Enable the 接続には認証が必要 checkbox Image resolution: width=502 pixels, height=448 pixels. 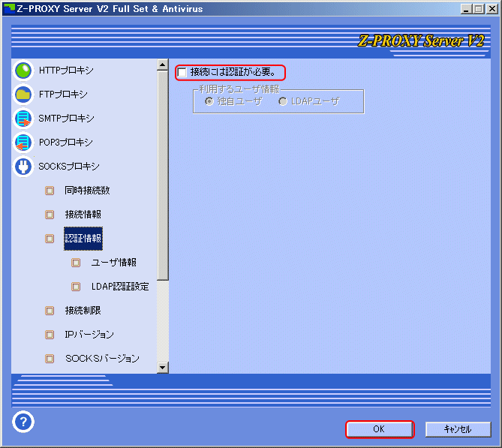(x=182, y=72)
